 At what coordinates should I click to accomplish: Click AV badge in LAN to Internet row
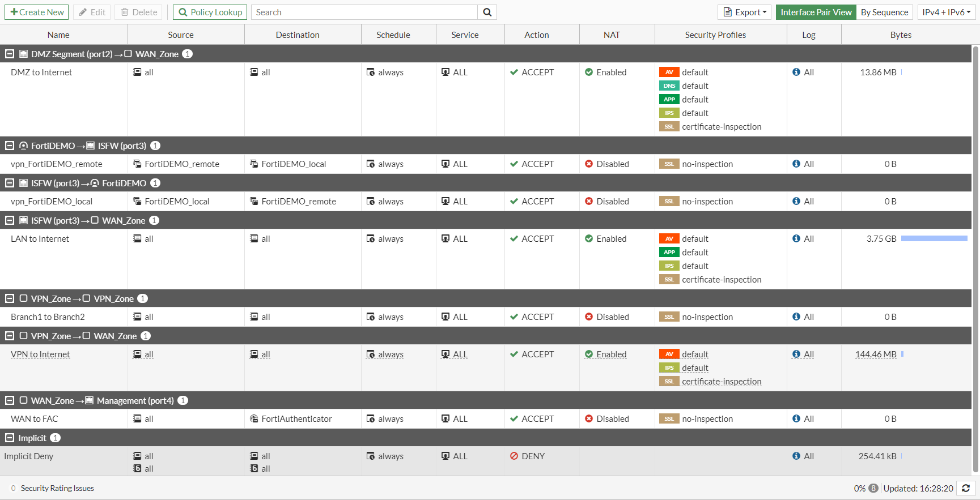(669, 239)
